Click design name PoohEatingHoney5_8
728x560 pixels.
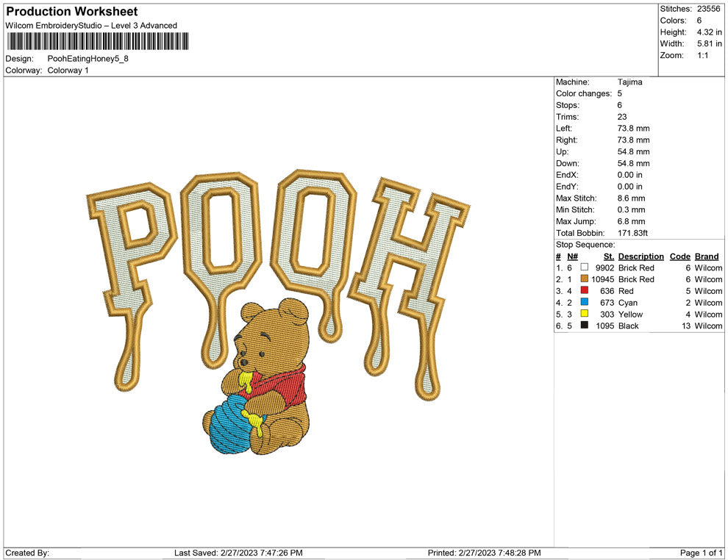pyautogui.click(x=88, y=59)
